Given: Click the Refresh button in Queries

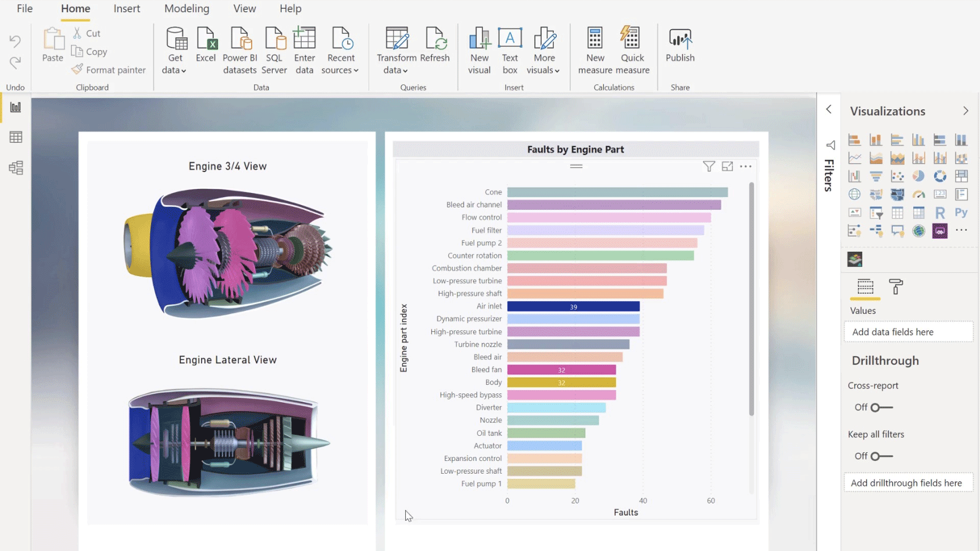Looking at the screenshot, I should click(x=435, y=45).
